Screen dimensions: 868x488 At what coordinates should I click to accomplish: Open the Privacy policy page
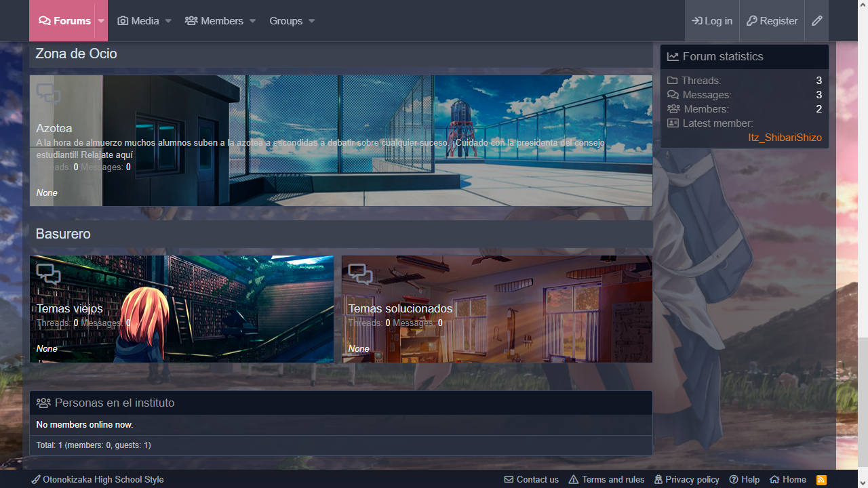coord(687,479)
